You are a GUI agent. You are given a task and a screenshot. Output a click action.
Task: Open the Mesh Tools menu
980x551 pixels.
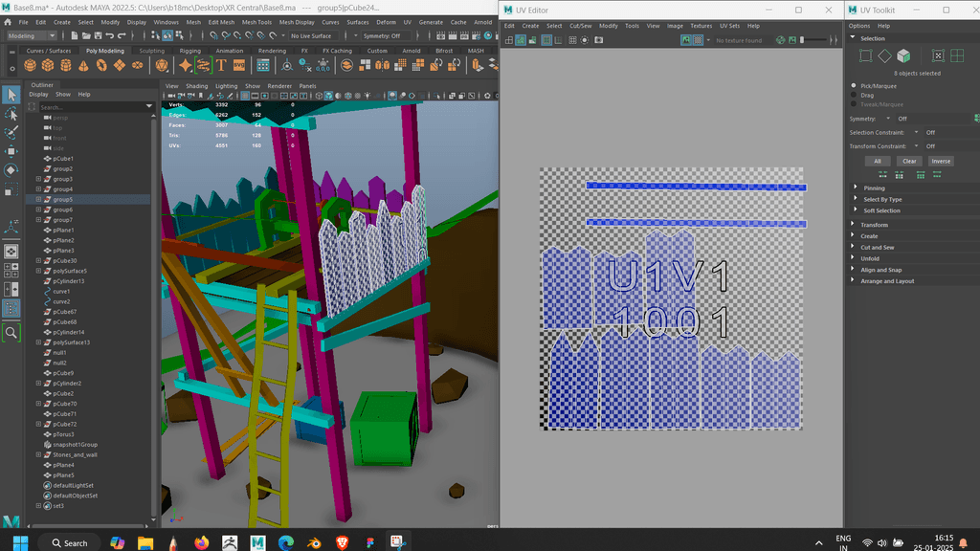pos(256,21)
